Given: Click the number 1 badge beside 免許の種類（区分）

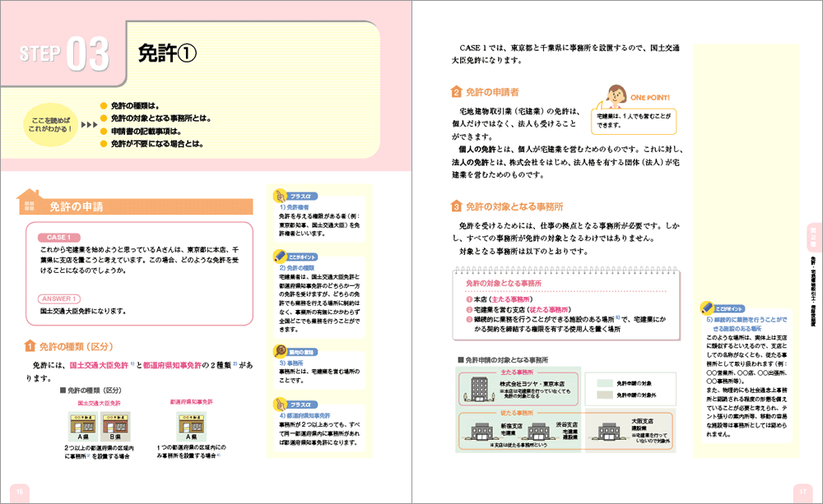Looking at the screenshot, I should (x=30, y=346).
